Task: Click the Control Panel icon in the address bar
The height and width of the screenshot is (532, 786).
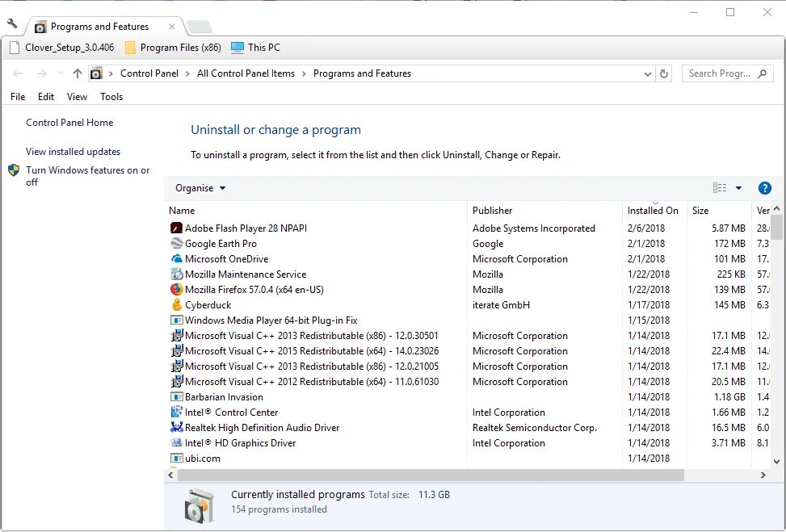Action: pyautogui.click(x=96, y=73)
